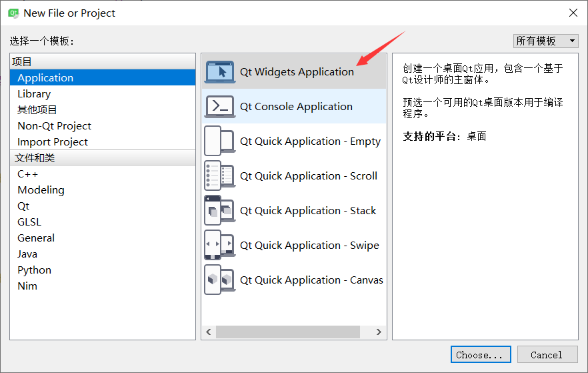Screen dimensions: 588x373
Task: Choose the Qt Console Application text label
Action: click(296, 107)
